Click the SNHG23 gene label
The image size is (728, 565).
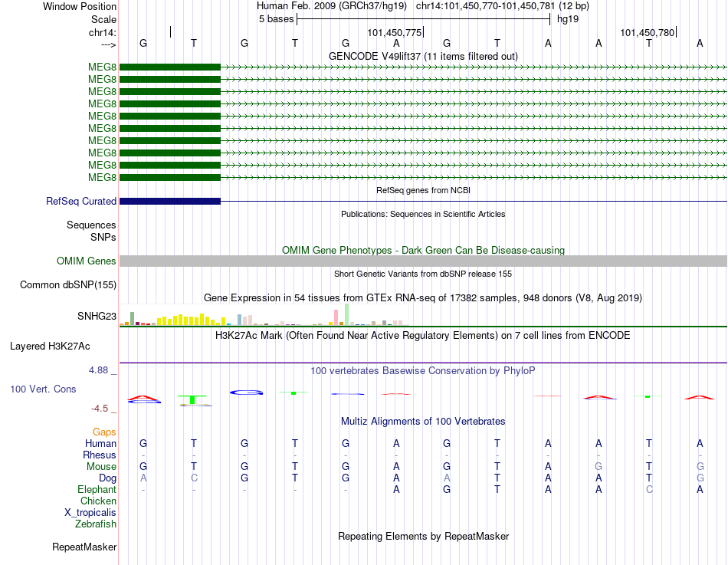coord(97,316)
